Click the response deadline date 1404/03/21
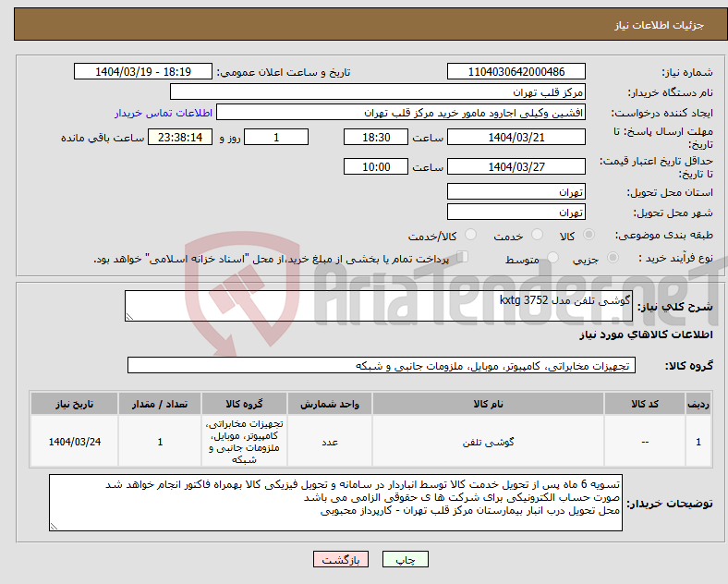The width and height of the screenshot is (728, 584). (516, 137)
